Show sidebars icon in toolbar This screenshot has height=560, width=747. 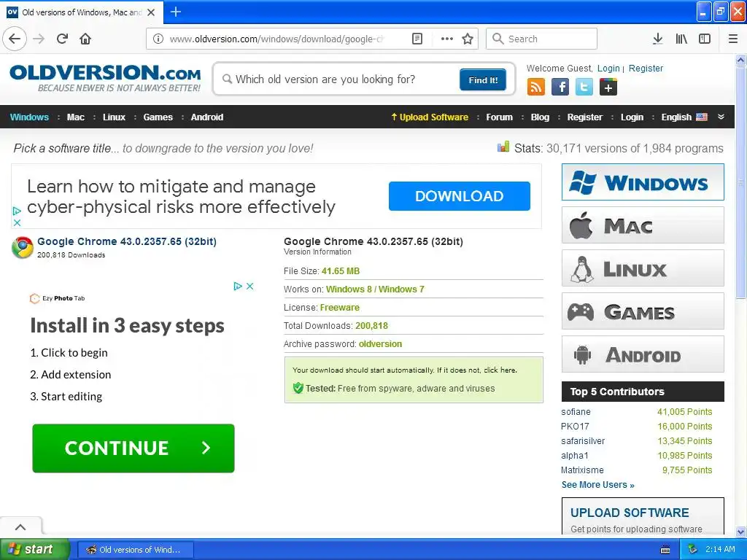tap(705, 39)
